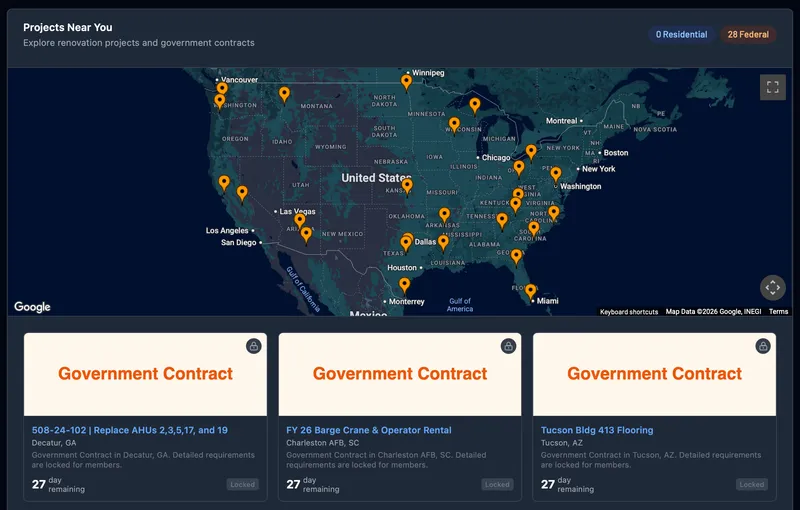Viewport: 800px width, 510px height.
Task: Select the lower of the two Arizona pins
Action: pyautogui.click(x=306, y=236)
